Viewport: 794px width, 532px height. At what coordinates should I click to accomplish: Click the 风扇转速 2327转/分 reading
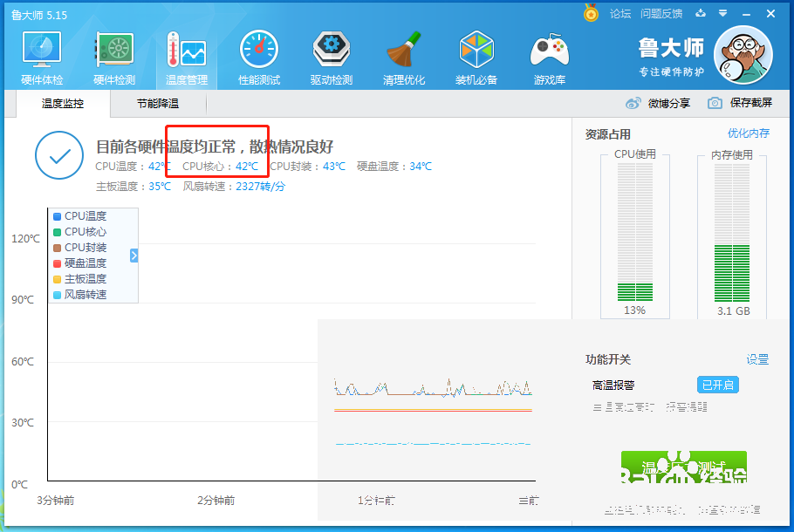coord(234,187)
